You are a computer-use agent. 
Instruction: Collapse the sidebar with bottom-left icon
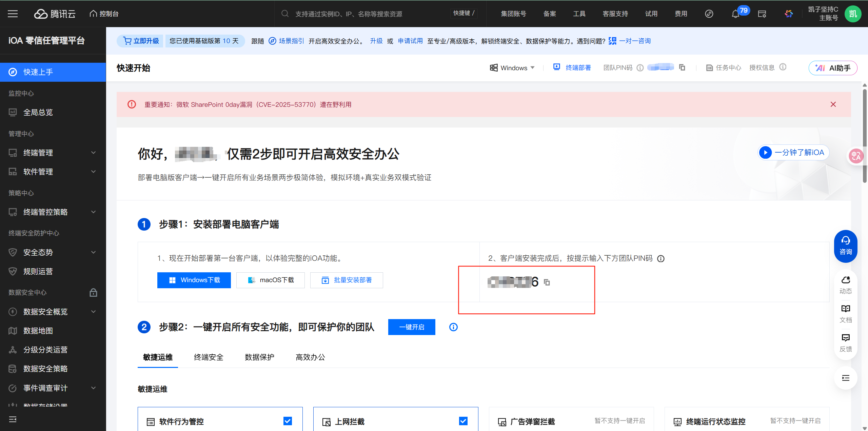click(13, 419)
